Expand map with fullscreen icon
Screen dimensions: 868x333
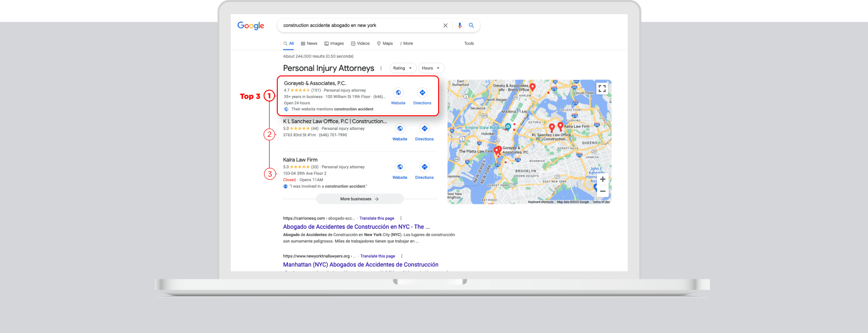(x=602, y=88)
